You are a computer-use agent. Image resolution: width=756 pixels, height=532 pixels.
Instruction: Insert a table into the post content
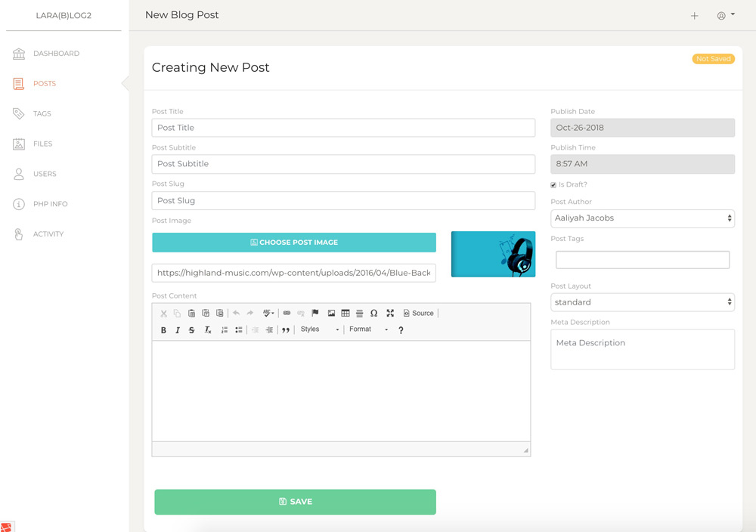coord(345,313)
